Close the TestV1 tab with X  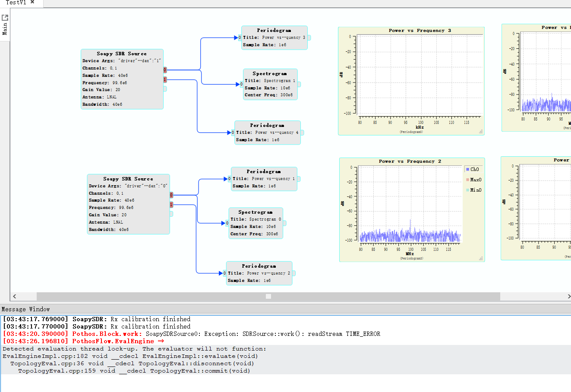point(32,2)
